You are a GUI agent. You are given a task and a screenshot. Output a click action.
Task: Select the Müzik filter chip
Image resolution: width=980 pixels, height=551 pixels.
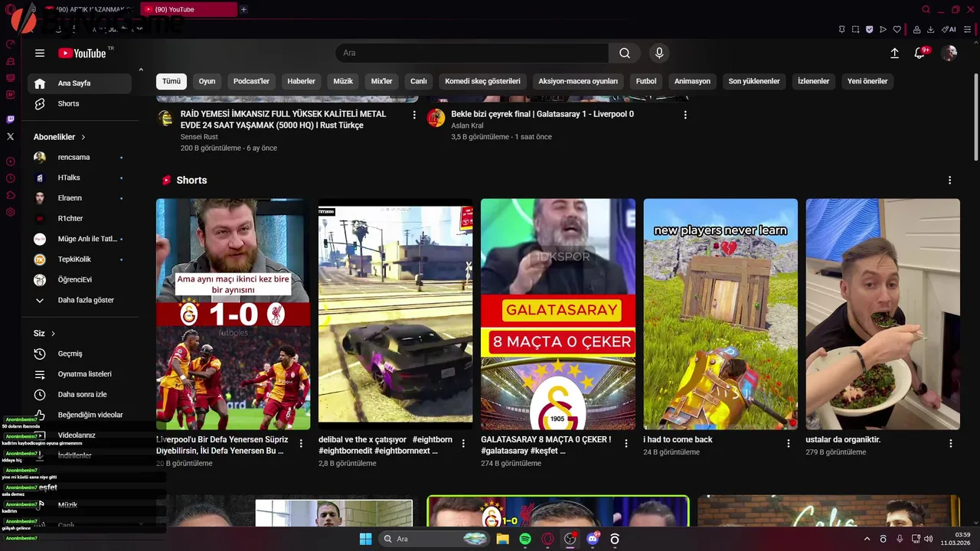[x=343, y=81]
